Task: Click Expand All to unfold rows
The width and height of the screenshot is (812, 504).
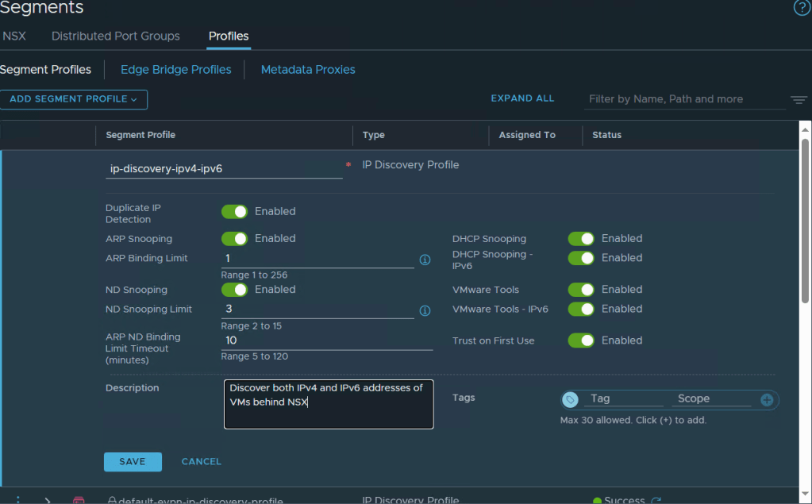Action: [522, 98]
